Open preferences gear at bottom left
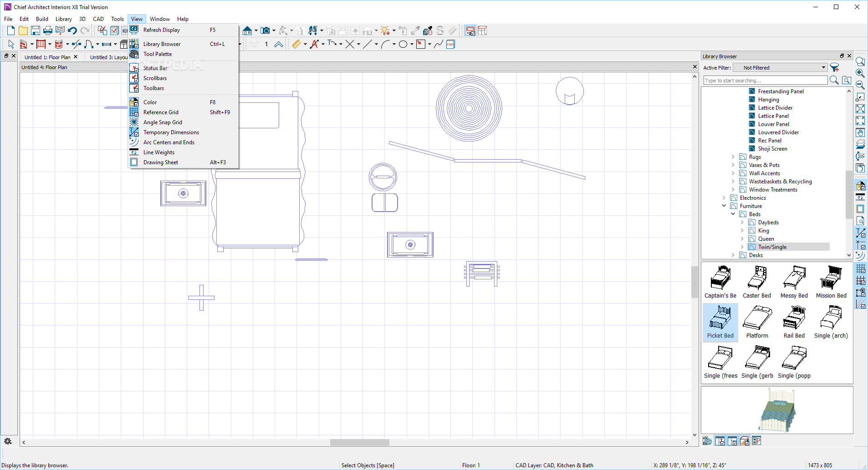 (8, 441)
